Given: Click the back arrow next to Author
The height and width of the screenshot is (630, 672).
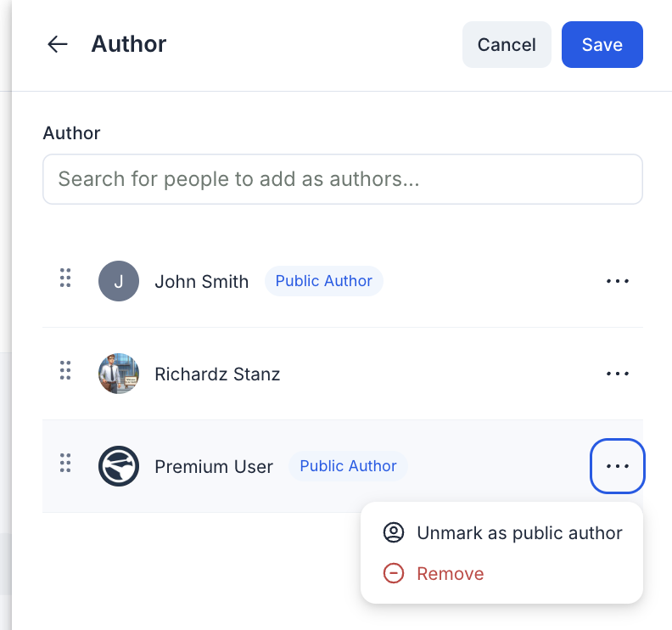Looking at the screenshot, I should coord(58,44).
